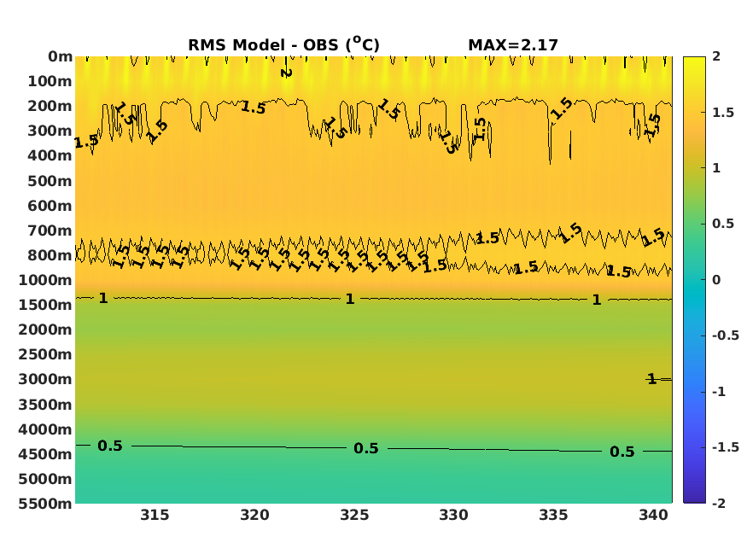747x560 pixels.
Task: Click the "315" x-axis tick label
Action: 155,516
